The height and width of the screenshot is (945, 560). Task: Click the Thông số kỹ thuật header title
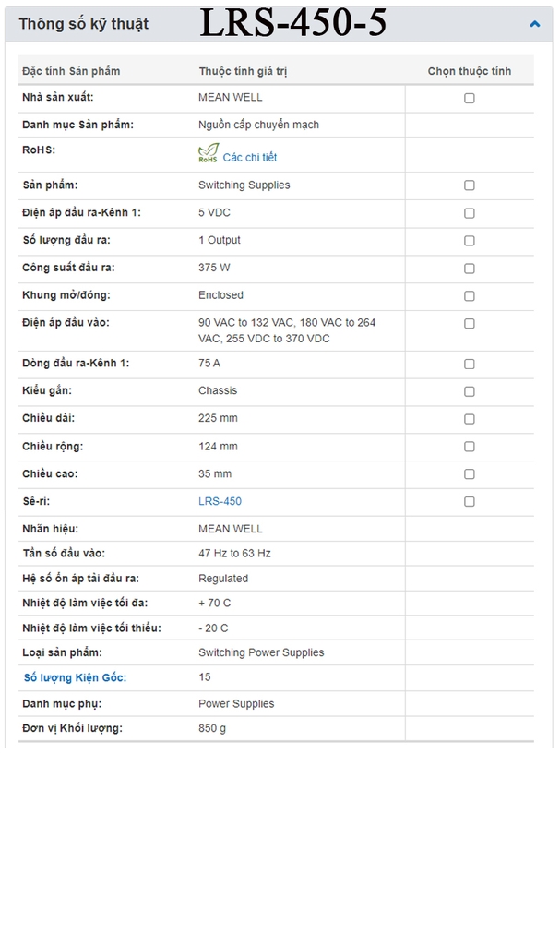pyautogui.click(x=83, y=24)
